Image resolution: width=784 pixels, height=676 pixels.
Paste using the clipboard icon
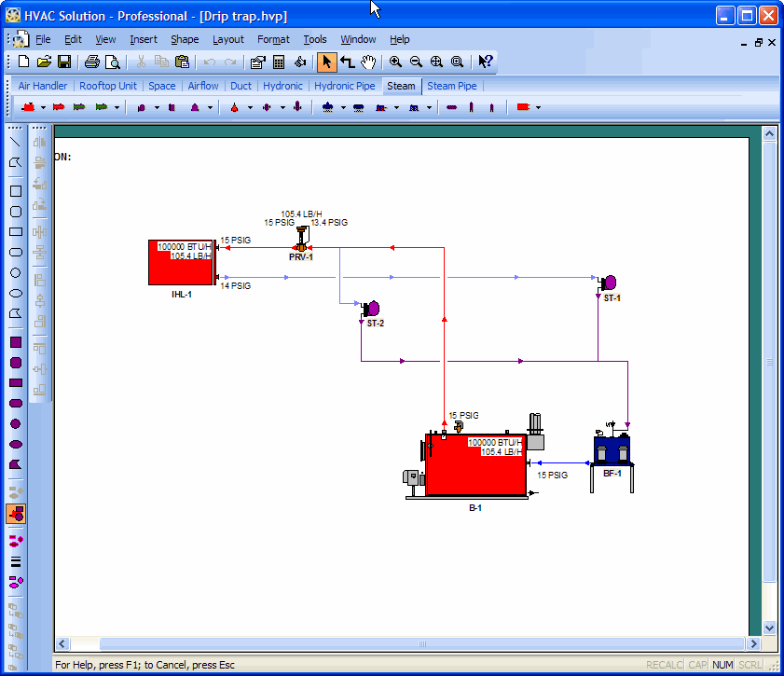[182, 62]
